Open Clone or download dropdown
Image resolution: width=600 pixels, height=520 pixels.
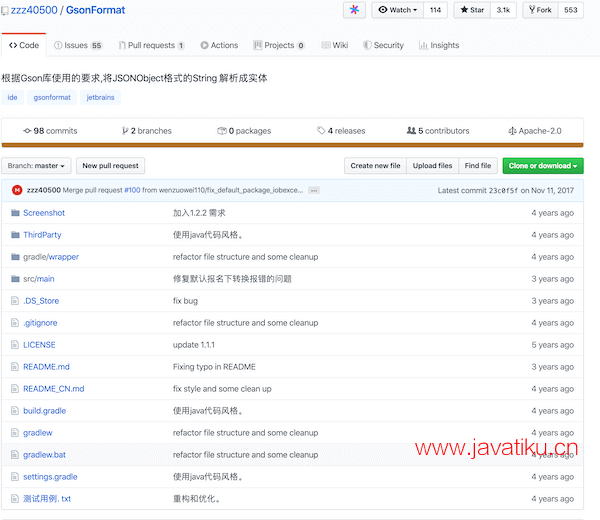[x=543, y=166]
